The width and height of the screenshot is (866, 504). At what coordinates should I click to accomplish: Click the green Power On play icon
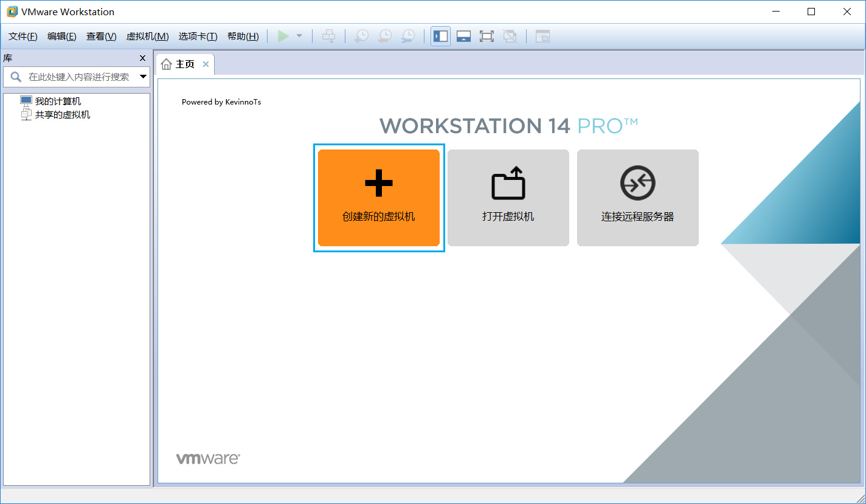click(283, 36)
